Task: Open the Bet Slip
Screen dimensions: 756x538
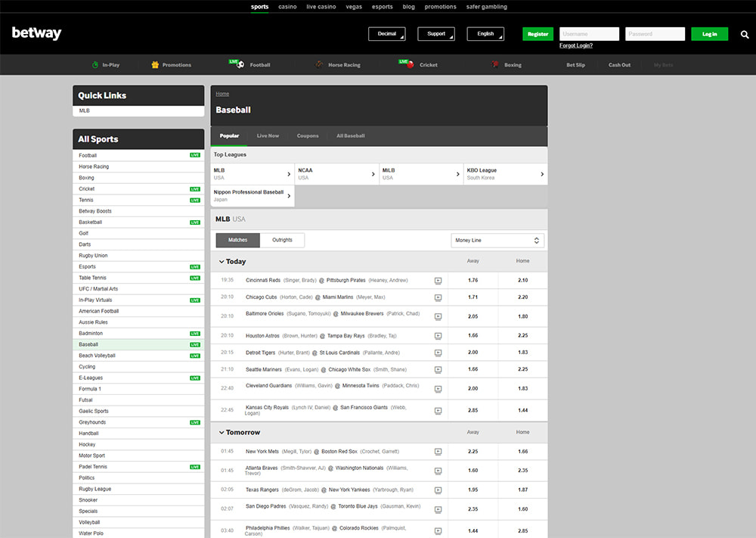Action: 575,64
